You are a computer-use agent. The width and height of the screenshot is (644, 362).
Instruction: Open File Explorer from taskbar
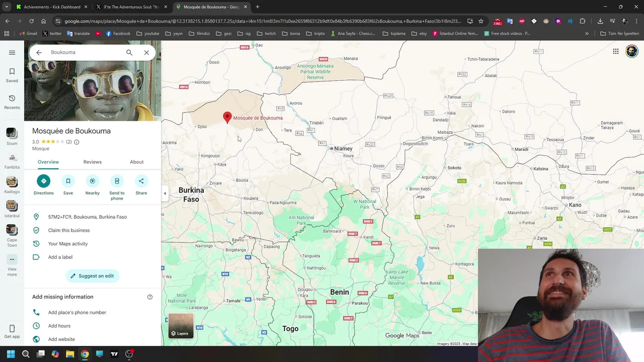pos(70,354)
